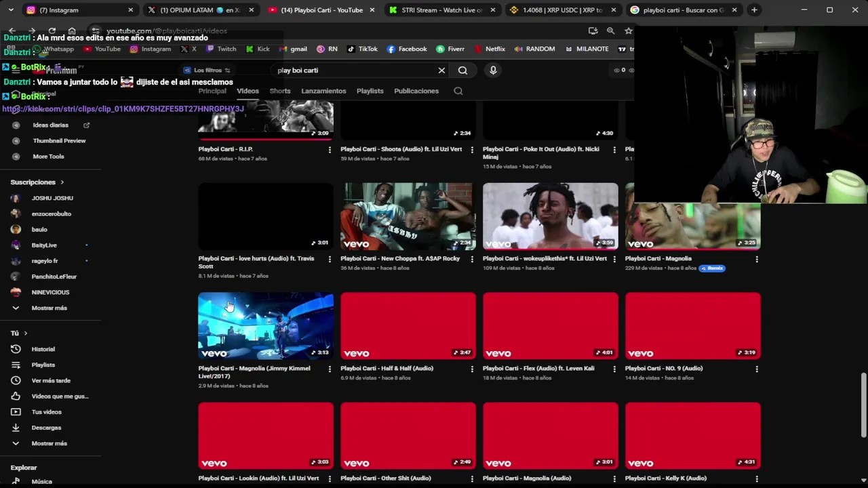The height and width of the screenshot is (488, 868).
Task: Open Facebook bookmark
Action: coord(407,49)
